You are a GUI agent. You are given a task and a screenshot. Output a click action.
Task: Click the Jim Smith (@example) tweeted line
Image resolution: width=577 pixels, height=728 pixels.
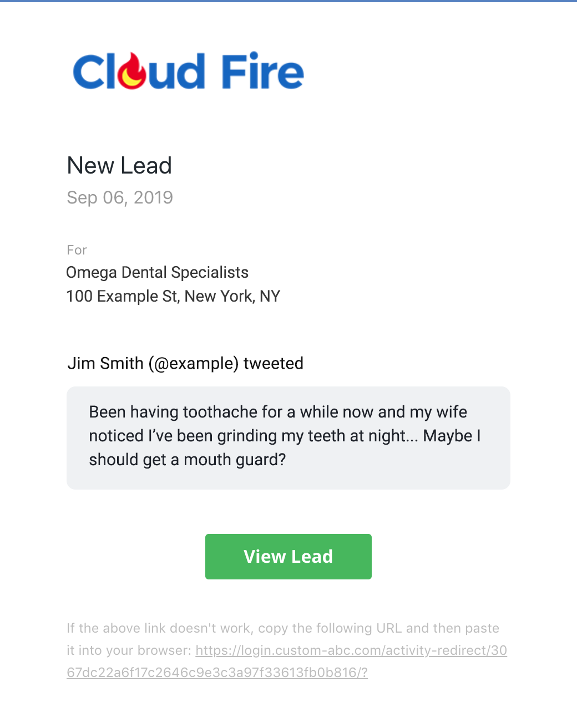point(185,363)
